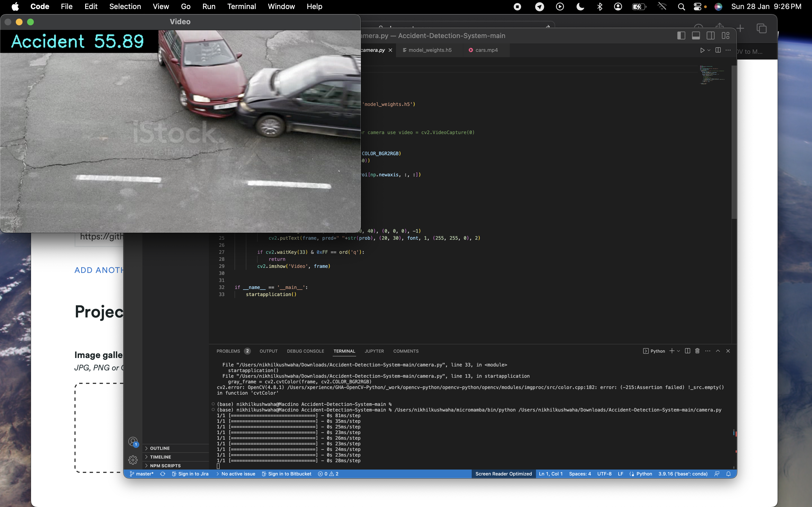Switch to the DEBUG CONSOLE tab

(305, 351)
